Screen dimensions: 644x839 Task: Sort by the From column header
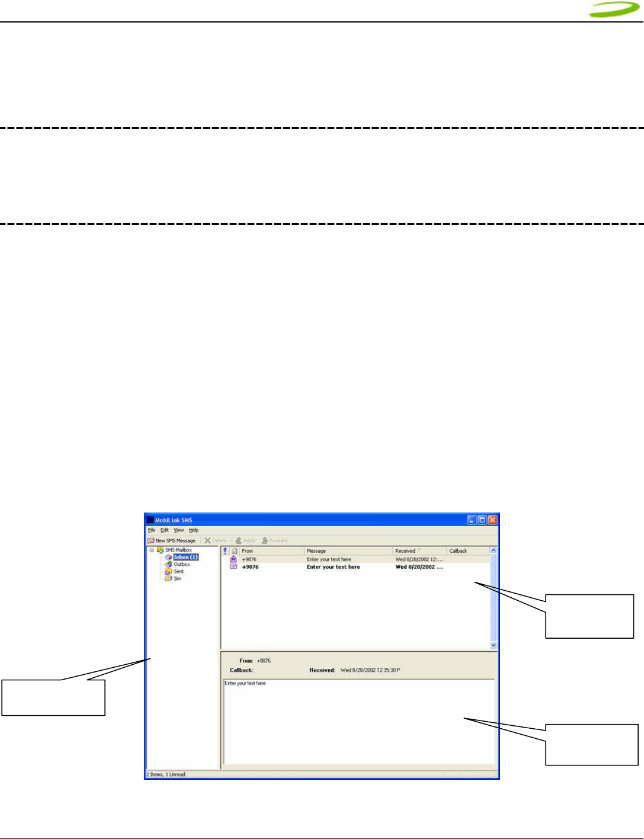[x=272, y=550]
